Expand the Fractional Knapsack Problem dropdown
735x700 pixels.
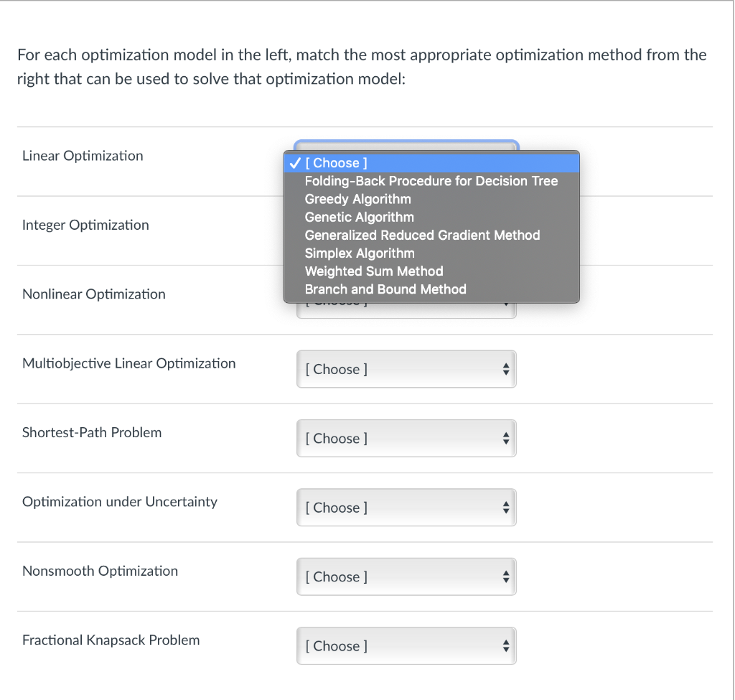406,646
